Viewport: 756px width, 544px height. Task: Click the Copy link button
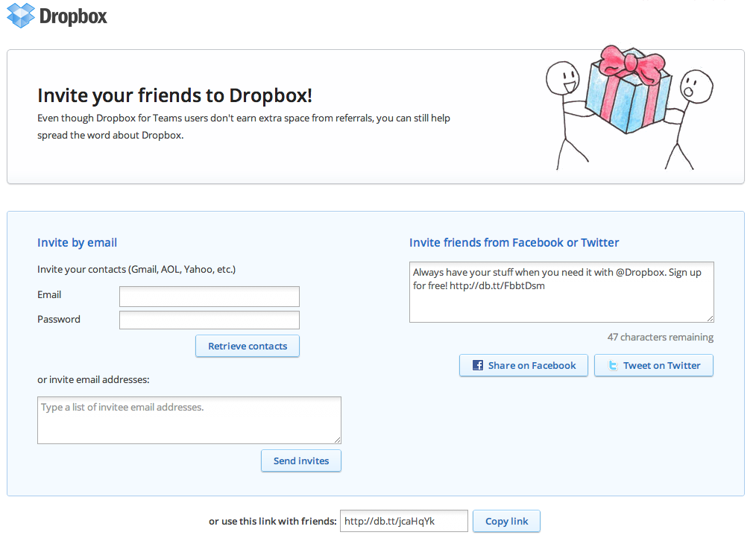pos(506,521)
